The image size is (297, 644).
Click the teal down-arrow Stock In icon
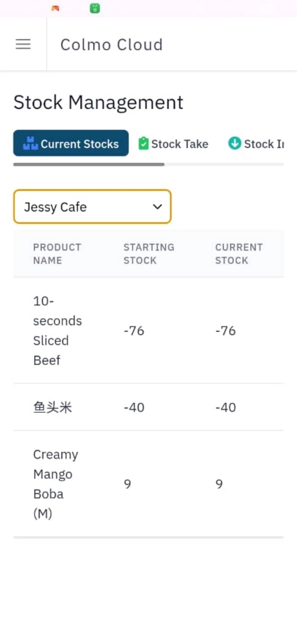click(x=234, y=144)
